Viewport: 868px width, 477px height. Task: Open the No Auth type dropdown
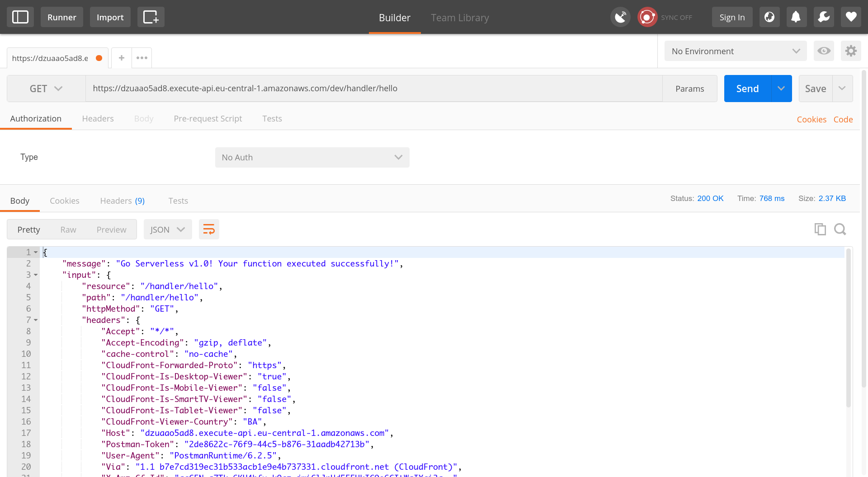(312, 157)
